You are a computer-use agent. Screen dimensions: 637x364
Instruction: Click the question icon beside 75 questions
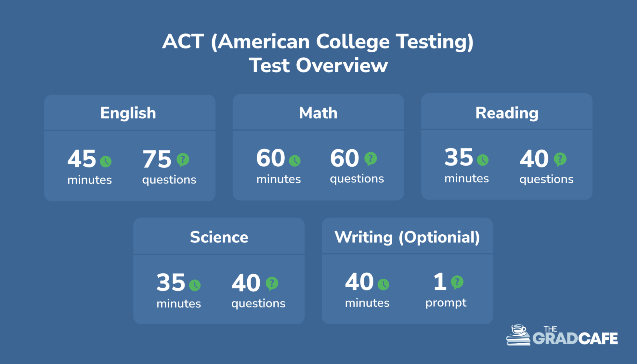(x=183, y=160)
